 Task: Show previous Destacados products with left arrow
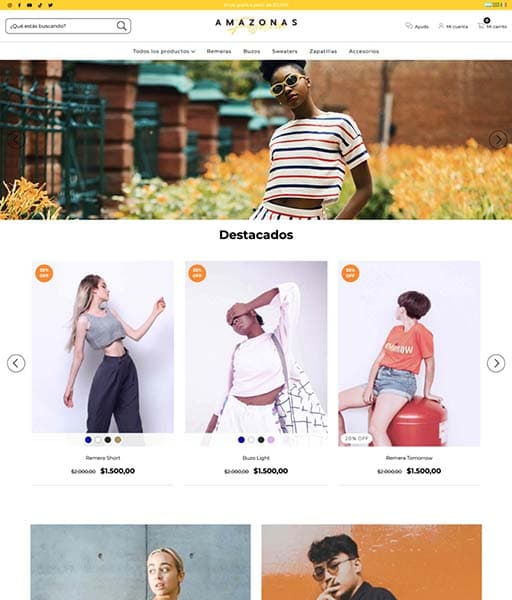click(x=16, y=363)
